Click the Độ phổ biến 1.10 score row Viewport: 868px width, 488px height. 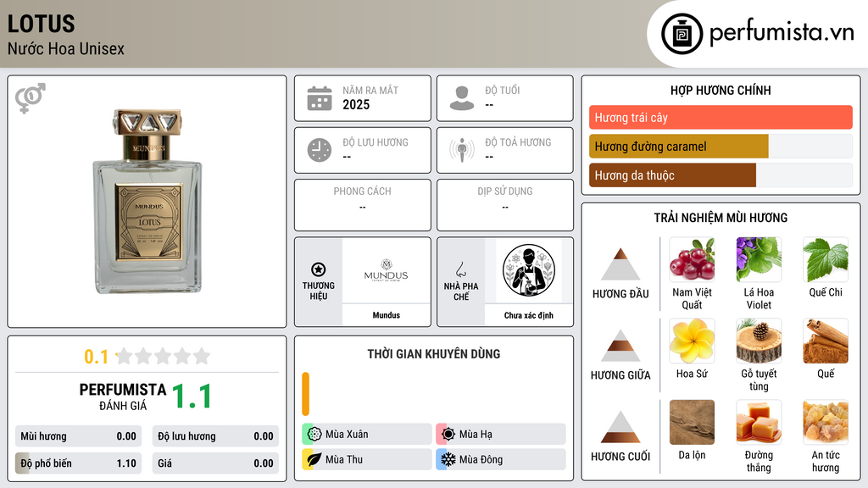[79, 463]
